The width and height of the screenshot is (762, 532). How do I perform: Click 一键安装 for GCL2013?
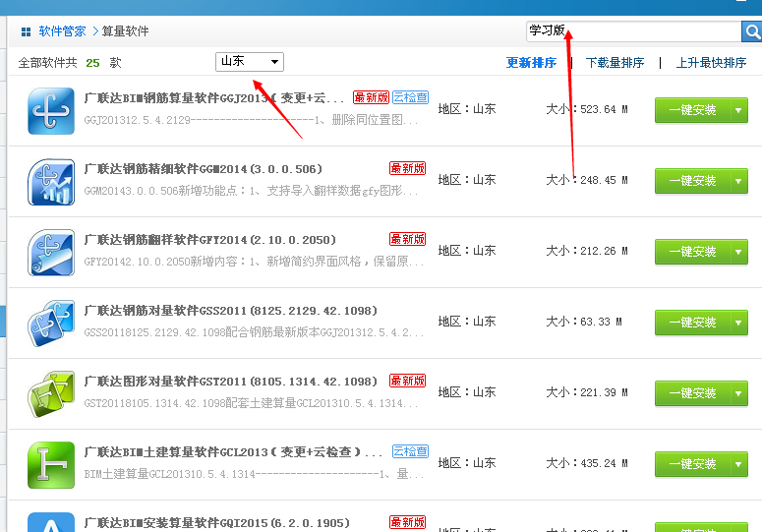[x=692, y=464]
